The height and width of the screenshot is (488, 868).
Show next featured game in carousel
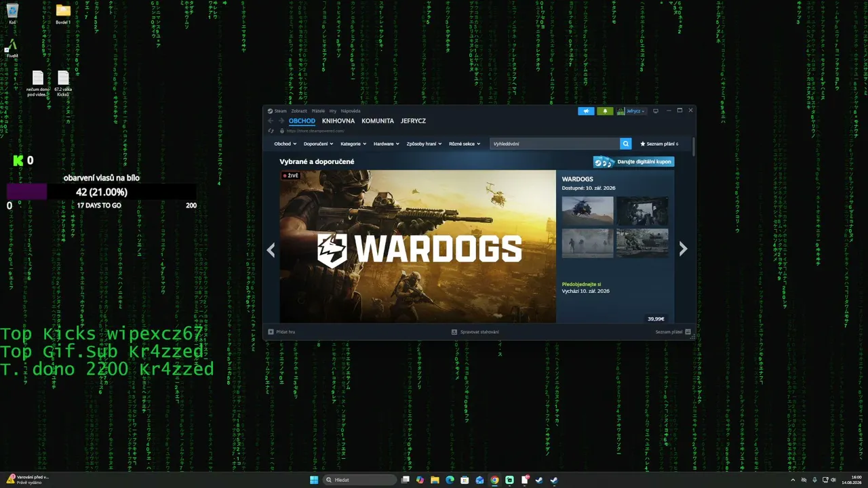click(683, 249)
